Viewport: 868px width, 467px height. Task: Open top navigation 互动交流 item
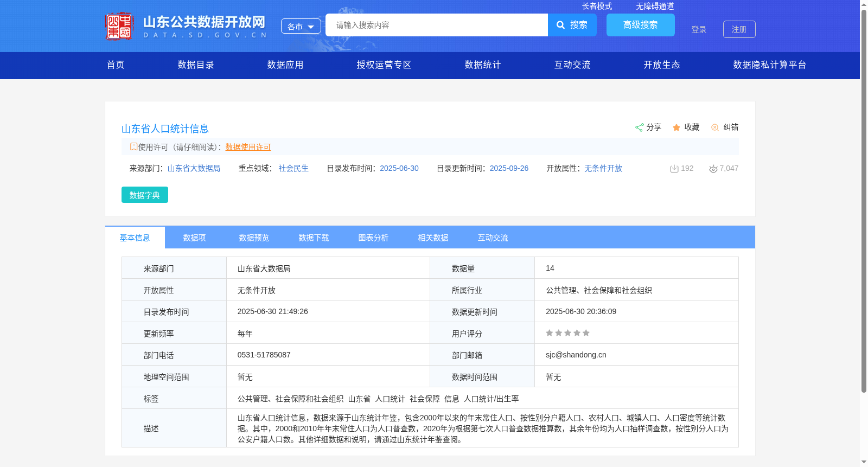(x=572, y=65)
